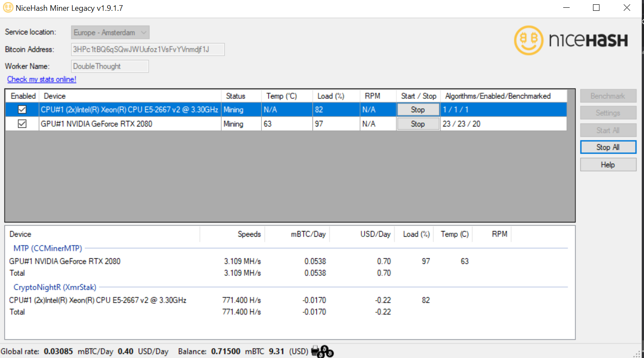The height and width of the screenshot is (358, 644).
Task: Click the NiceHash smiley logo
Action: tap(528, 40)
